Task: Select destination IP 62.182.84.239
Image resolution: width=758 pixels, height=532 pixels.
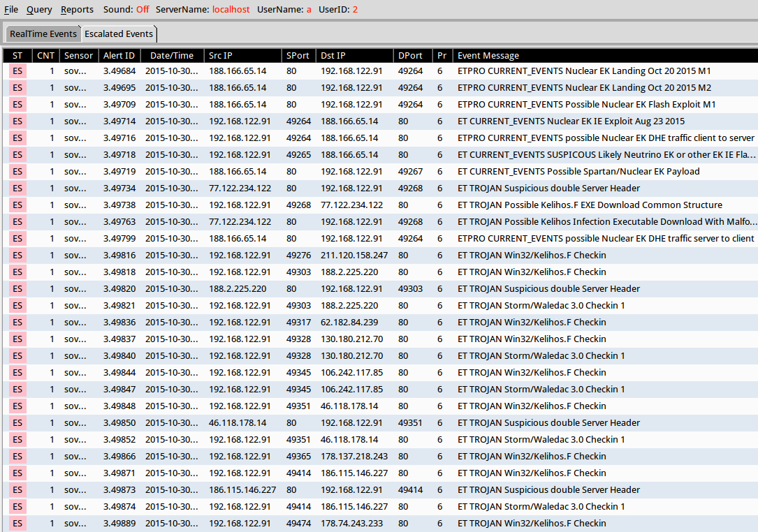Action: [x=349, y=323]
